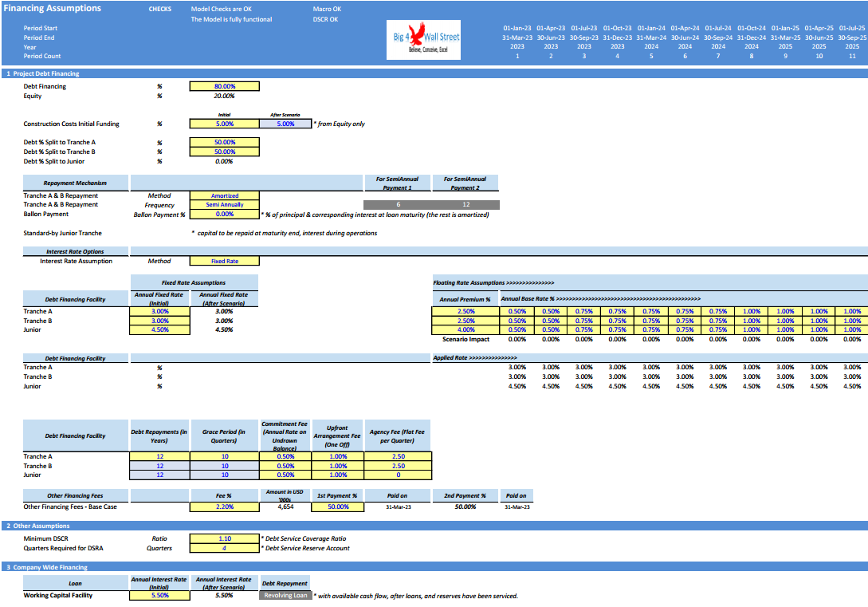Click the 1st Payment 50.00% cell

click(x=338, y=506)
